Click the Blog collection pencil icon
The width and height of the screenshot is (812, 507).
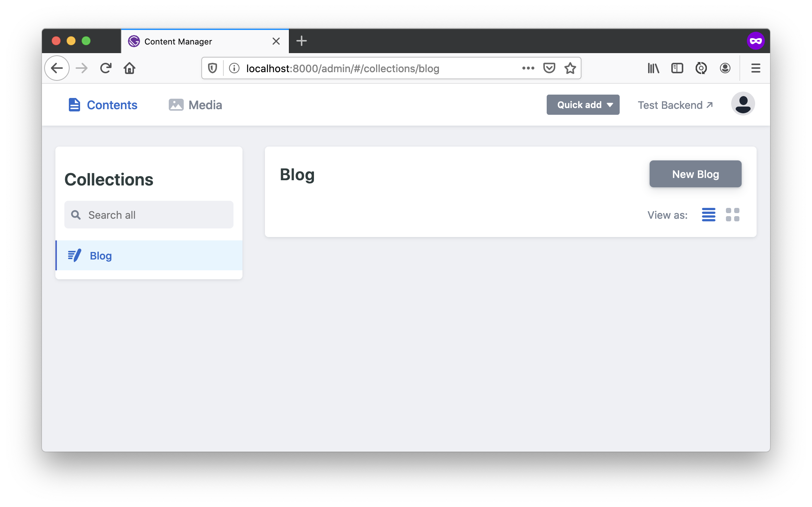click(74, 255)
